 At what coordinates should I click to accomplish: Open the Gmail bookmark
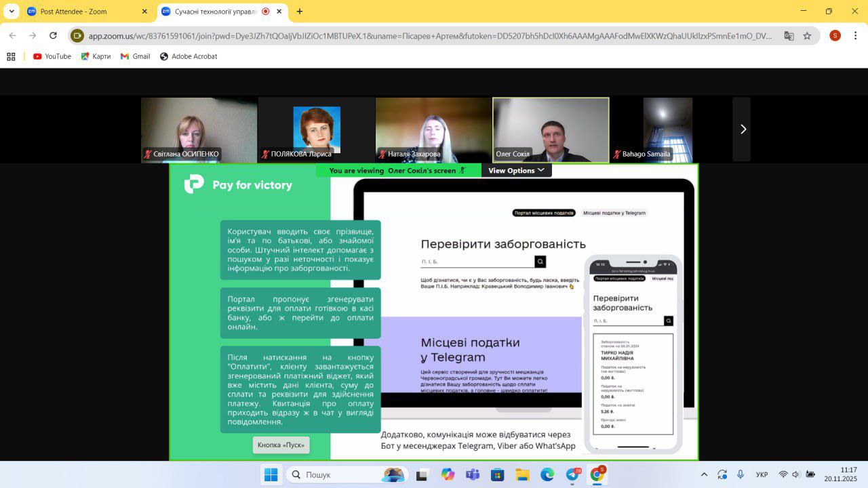[x=135, y=56]
